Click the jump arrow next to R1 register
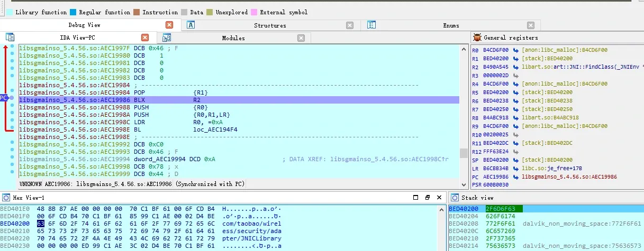 coord(515,59)
